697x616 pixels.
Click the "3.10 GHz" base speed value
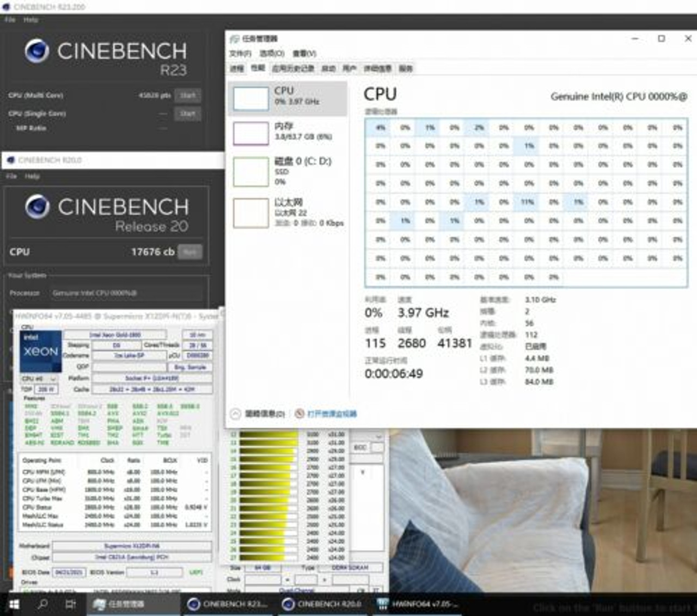(540, 299)
